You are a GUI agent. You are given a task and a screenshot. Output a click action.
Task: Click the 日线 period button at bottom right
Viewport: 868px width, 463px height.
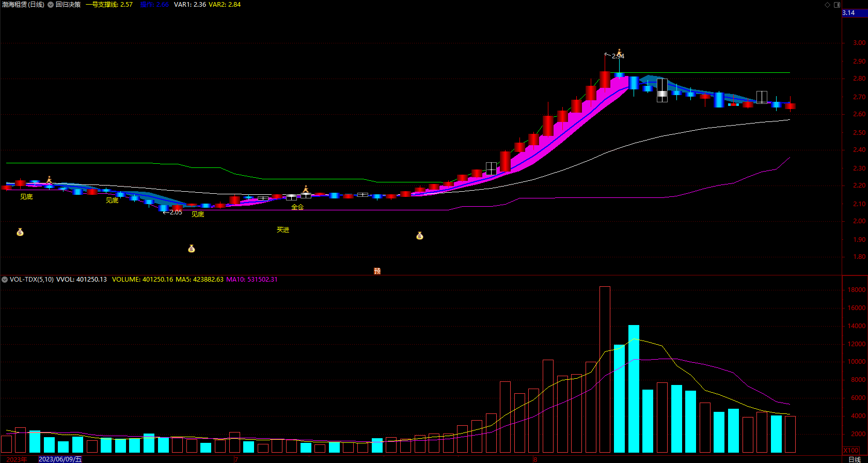tap(855, 459)
